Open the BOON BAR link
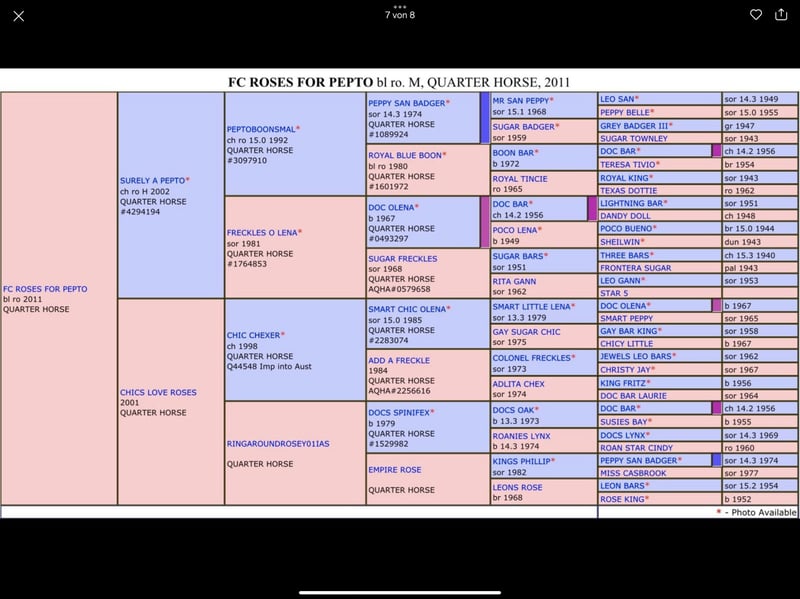The width and height of the screenshot is (800, 599). pos(513,153)
